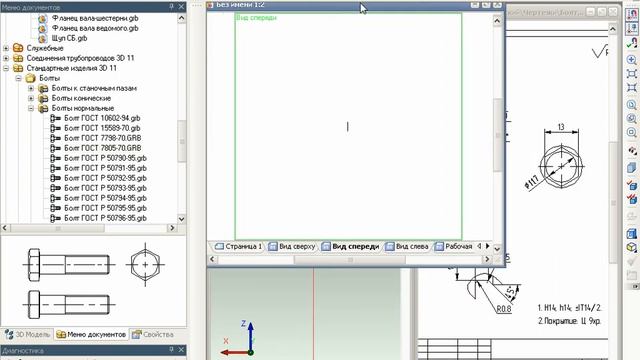640x360 pixels.
Task: Click the first red-checked cube icon
Action: (631, 185)
